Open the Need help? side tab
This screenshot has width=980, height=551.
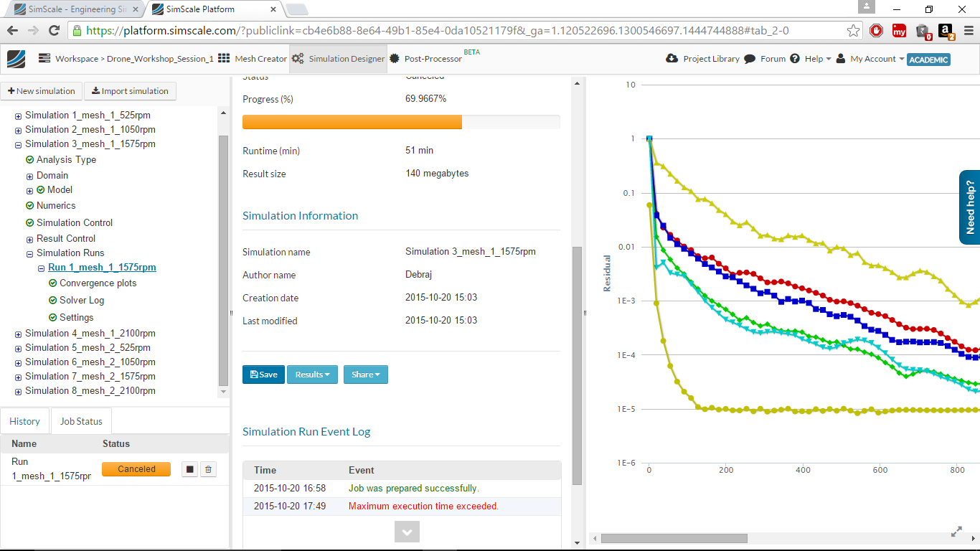point(970,207)
